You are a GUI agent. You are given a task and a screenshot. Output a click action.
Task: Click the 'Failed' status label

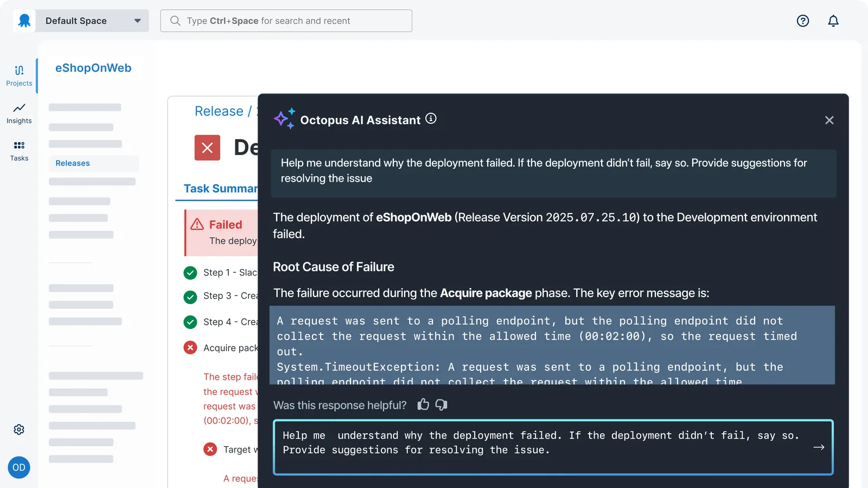coord(226,224)
